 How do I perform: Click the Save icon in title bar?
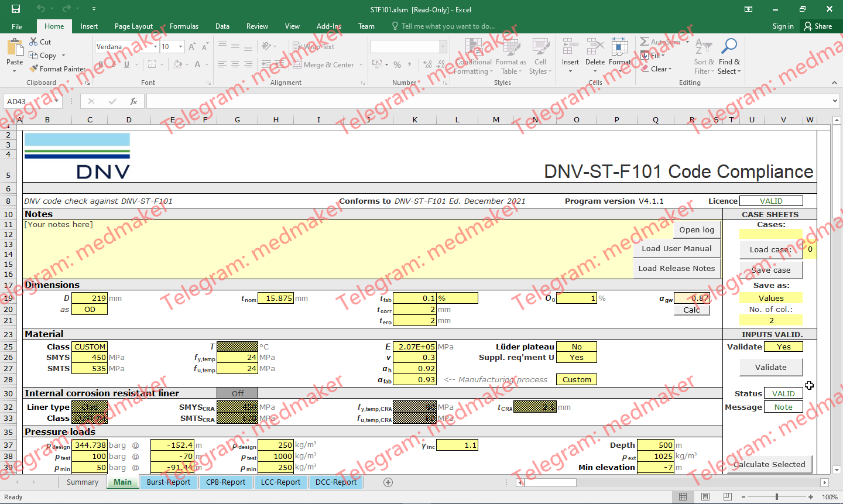(16, 9)
